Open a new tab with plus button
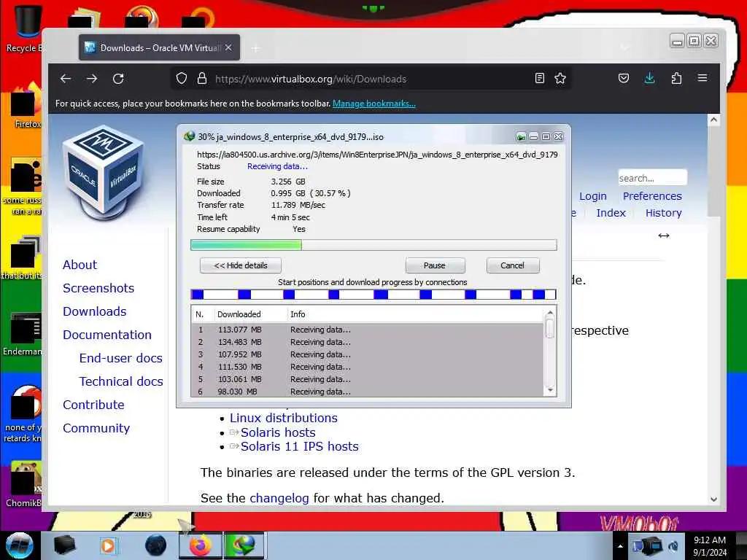The width and height of the screenshot is (747, 560). [x=256, y=48]
